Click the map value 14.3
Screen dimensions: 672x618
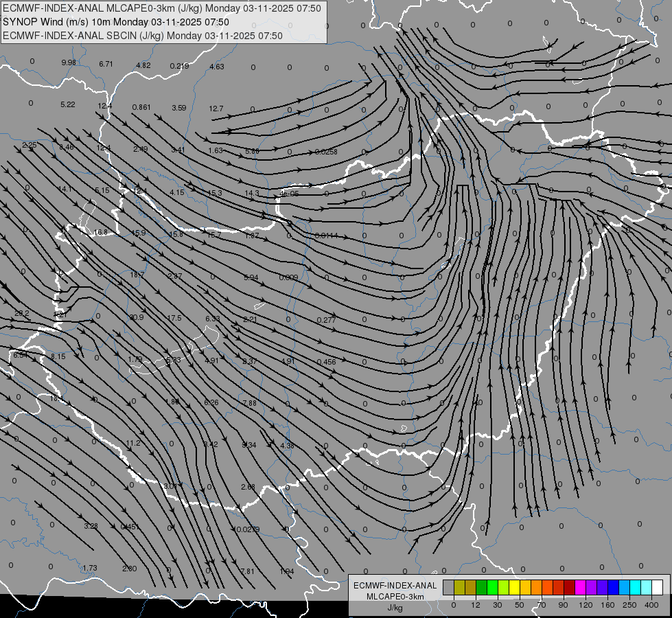coord(252,194)
